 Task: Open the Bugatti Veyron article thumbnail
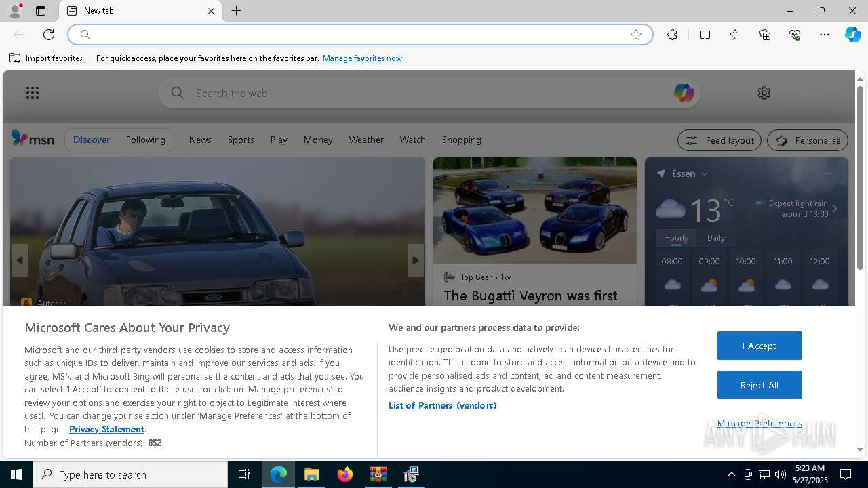tap(535, 210)
